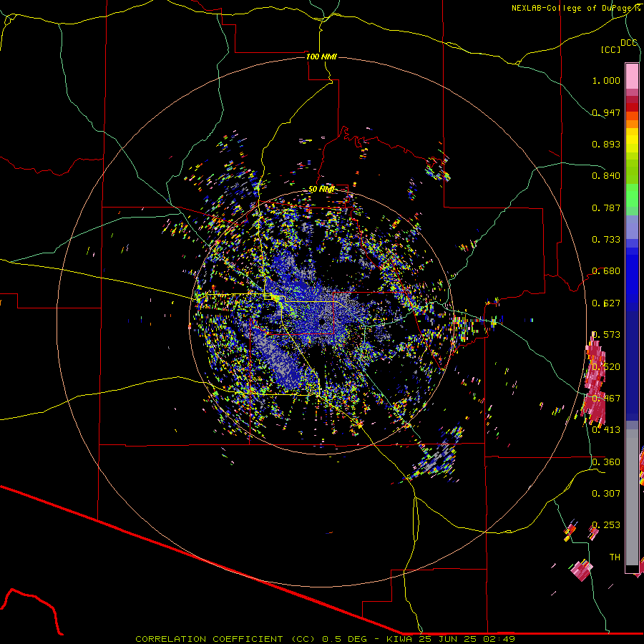Pick the gray segment of the color bar
The height and width of the screenshot is (644, 644).
tap(632, 497)
